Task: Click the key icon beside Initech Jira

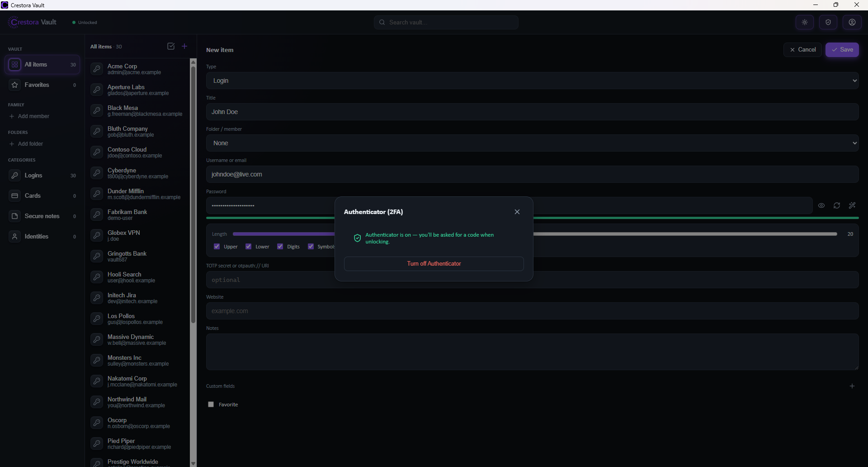Action: (97, 298)
